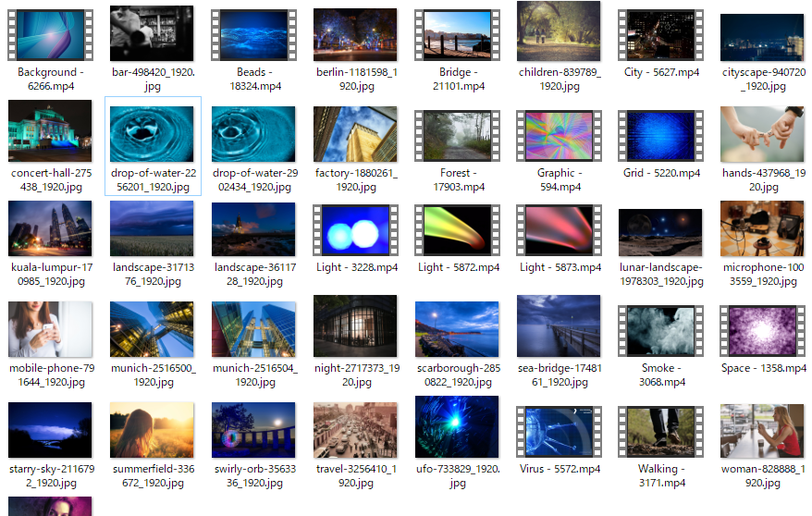Select ufo-733829_1920.jpg image
Screen dimensions: 812x516
(457, 427)
